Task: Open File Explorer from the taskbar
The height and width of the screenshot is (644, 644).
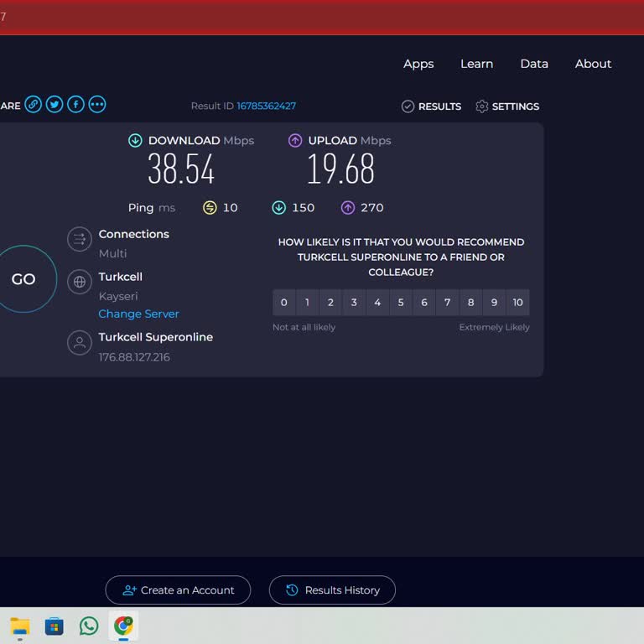Action: (20, 626)
